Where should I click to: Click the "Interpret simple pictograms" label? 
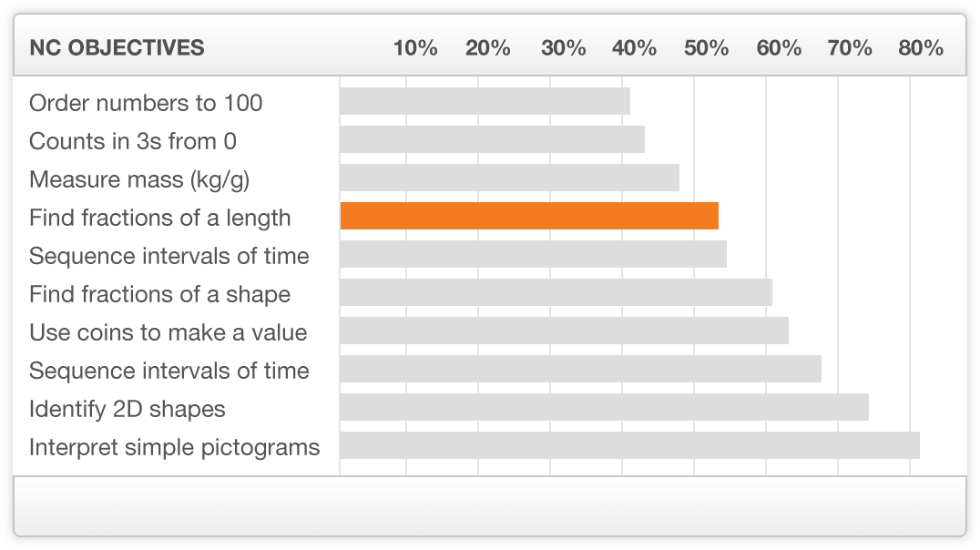pos(175,447)
